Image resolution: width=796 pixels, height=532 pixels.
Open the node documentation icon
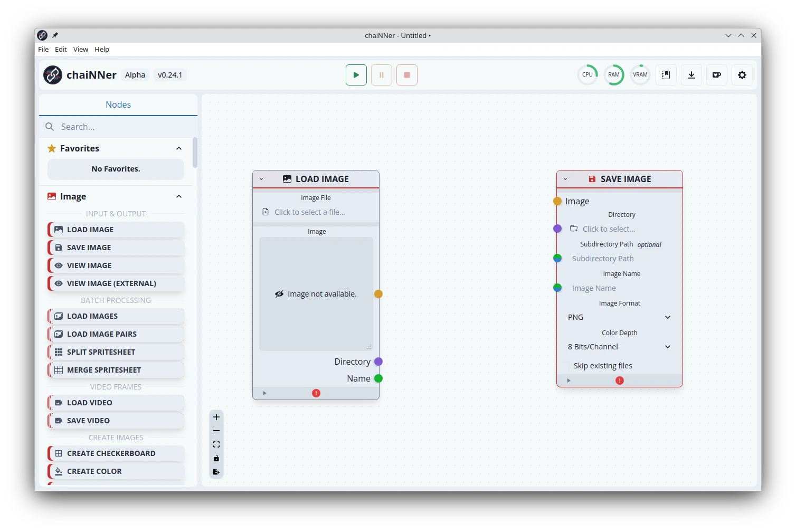point(666,75)
